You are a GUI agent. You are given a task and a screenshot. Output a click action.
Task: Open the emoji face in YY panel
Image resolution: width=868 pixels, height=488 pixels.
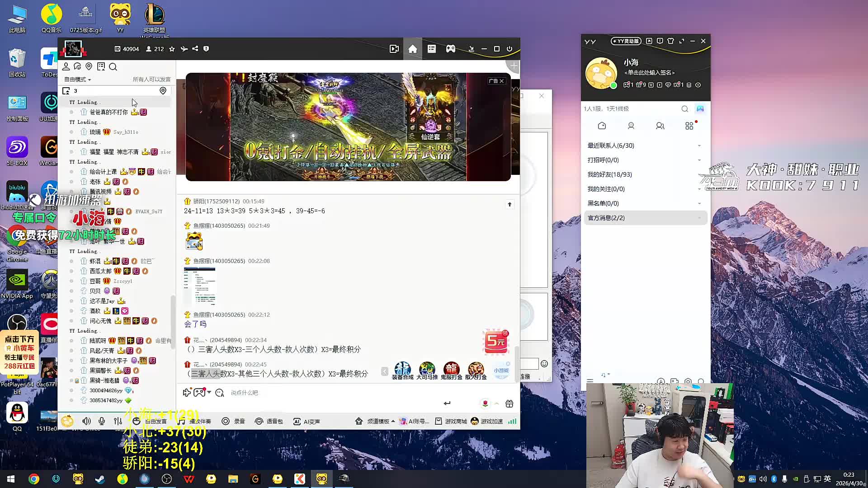click(544, 364)
